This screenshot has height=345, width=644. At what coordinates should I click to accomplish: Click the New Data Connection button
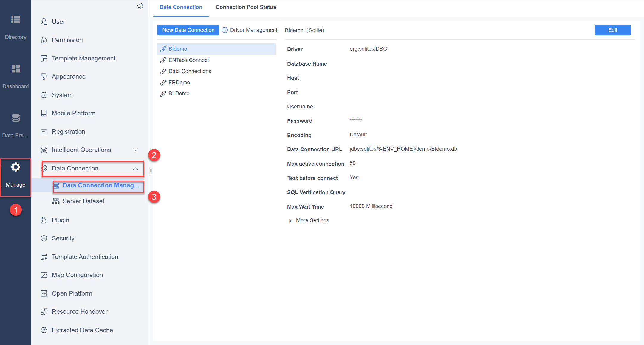click(188, 30)
